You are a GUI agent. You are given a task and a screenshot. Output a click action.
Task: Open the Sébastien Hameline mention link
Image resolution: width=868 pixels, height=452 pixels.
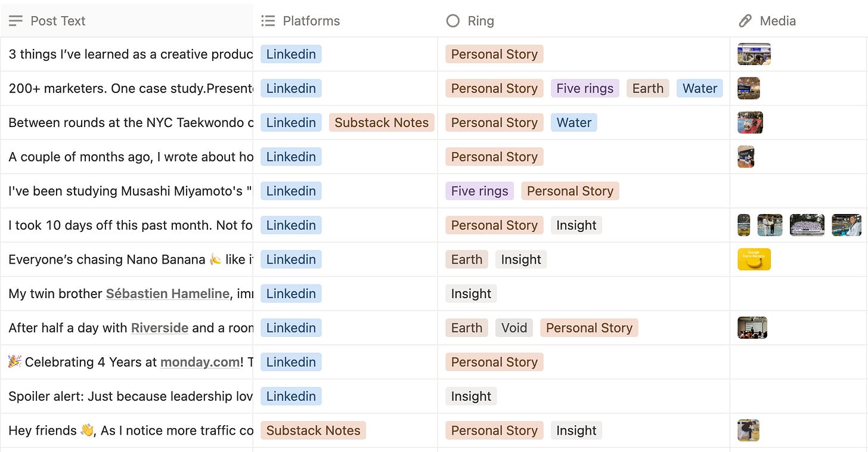(168, 293)
